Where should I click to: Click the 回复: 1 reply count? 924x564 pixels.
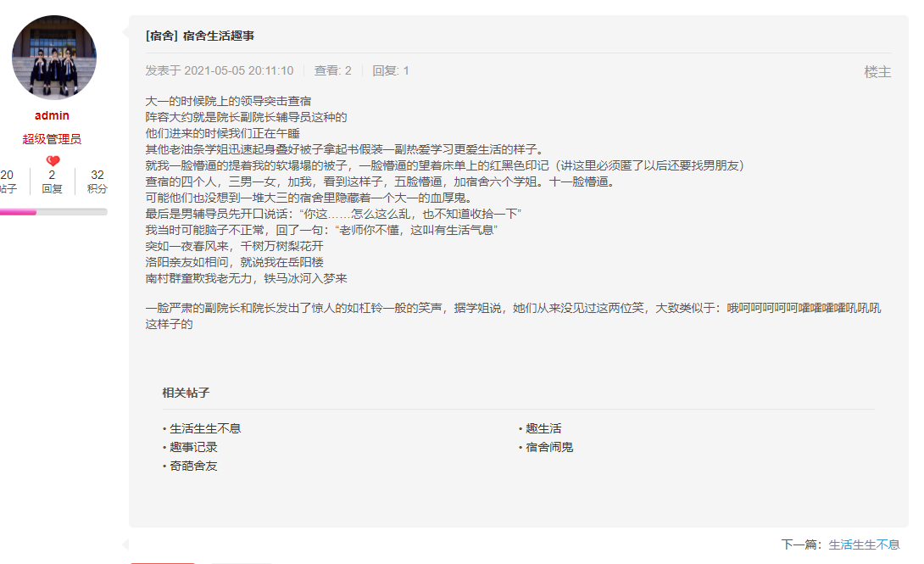[391, 70]
